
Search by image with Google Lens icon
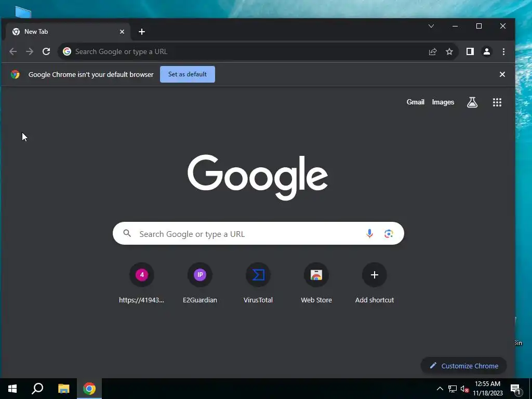(389, 233)
